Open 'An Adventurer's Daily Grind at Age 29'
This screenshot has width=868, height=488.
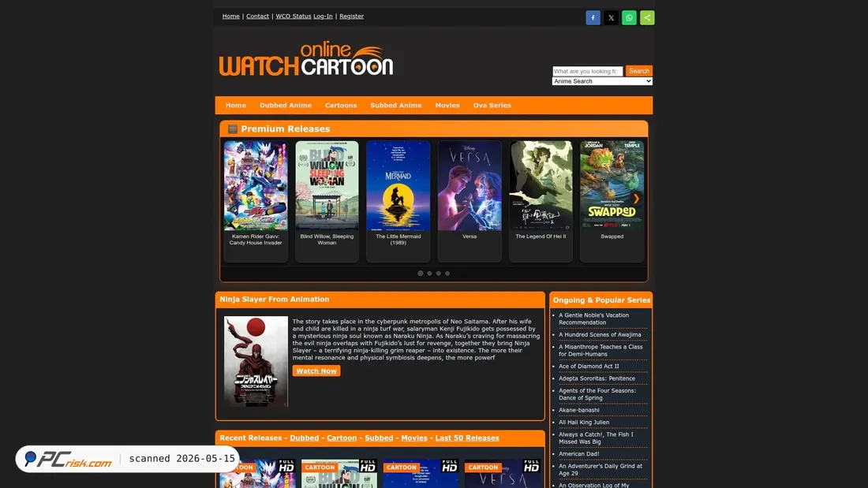coord(600,469)
